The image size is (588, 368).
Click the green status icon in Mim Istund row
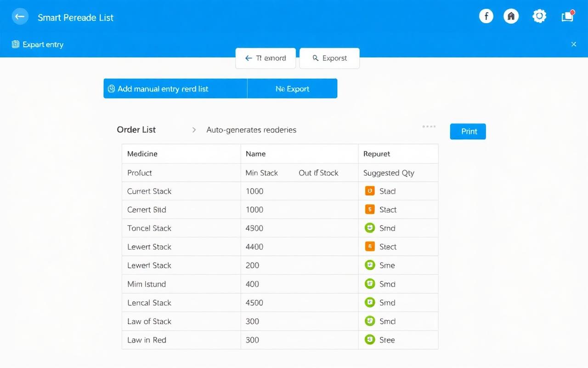[x=370, y=284]
